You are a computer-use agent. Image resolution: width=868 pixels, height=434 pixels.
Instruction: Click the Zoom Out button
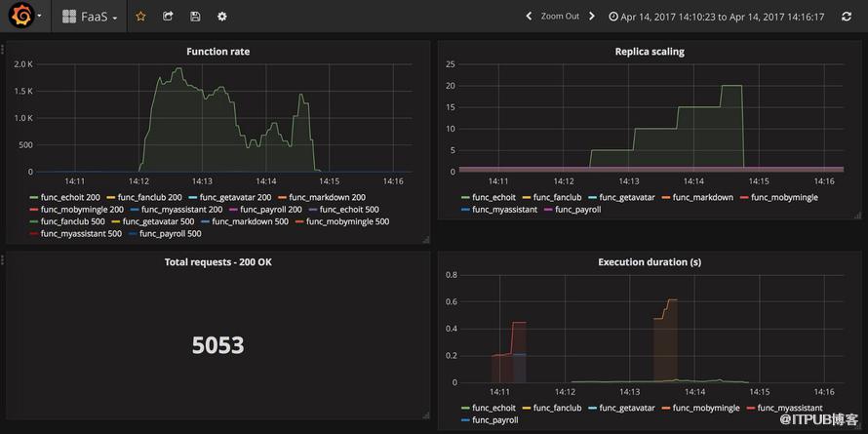point(560,17)
